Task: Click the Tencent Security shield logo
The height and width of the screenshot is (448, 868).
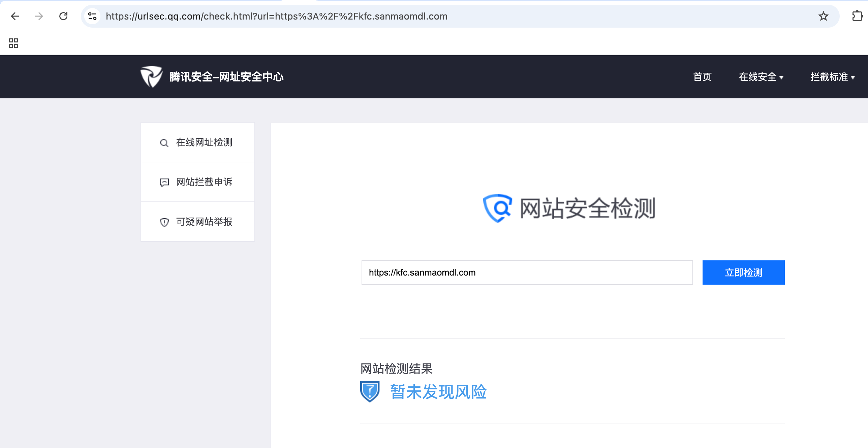Action: pyautogui.click(x=151, y=77)
